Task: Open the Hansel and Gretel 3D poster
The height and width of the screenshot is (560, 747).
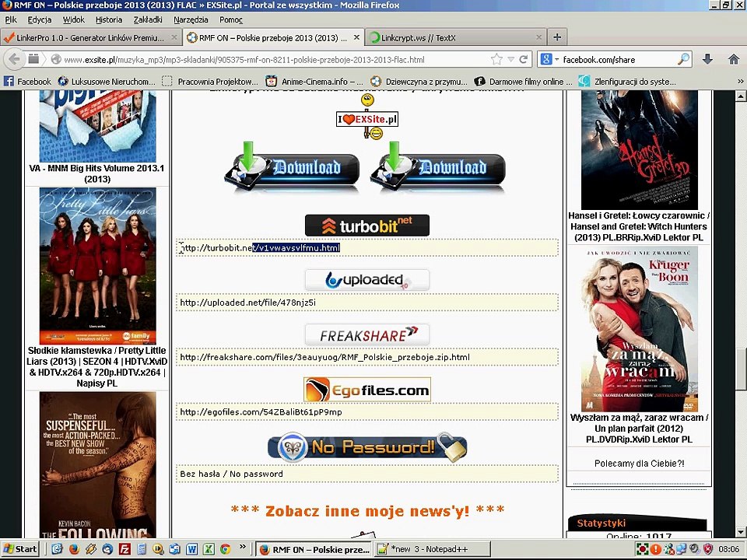Action: (x=640, y=150)
